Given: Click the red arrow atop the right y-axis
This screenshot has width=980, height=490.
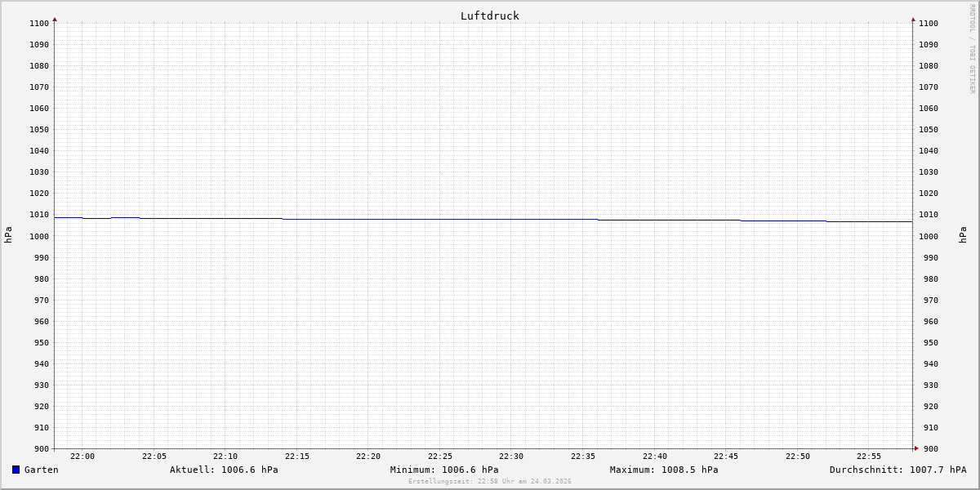Looking at the screenshot, I should (x=913, y=19).
